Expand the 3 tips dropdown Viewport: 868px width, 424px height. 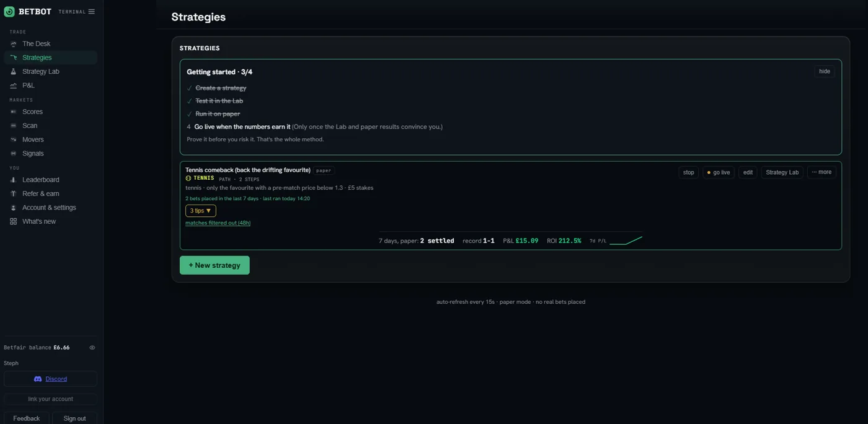pos(200,211)
